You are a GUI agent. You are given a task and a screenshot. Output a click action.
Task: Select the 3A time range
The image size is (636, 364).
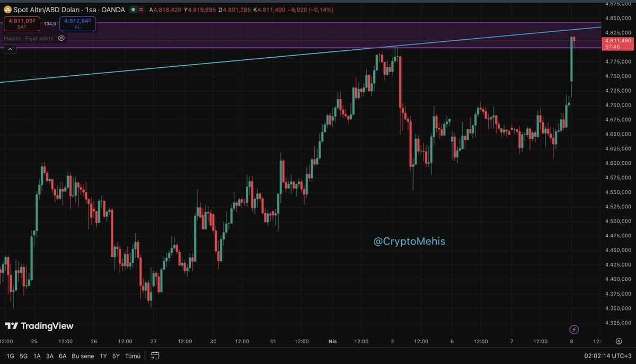coord(49,356)
